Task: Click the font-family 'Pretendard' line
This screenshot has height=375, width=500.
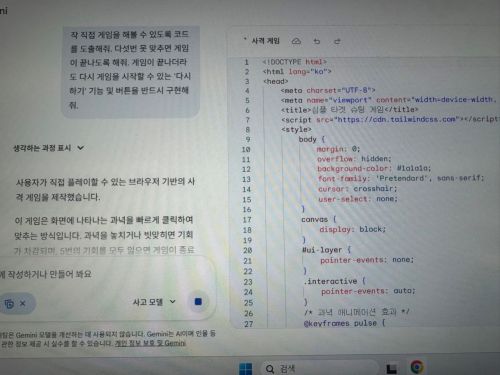Action: click(401, 178)
